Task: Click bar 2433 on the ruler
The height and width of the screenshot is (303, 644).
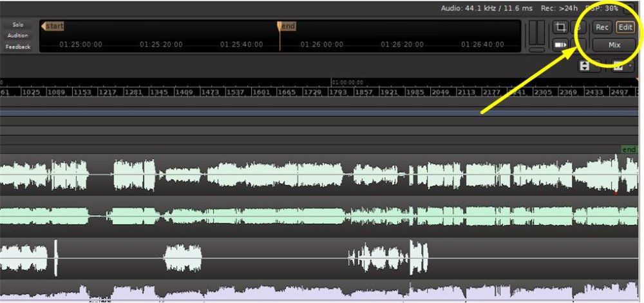Action: point(594,92)
